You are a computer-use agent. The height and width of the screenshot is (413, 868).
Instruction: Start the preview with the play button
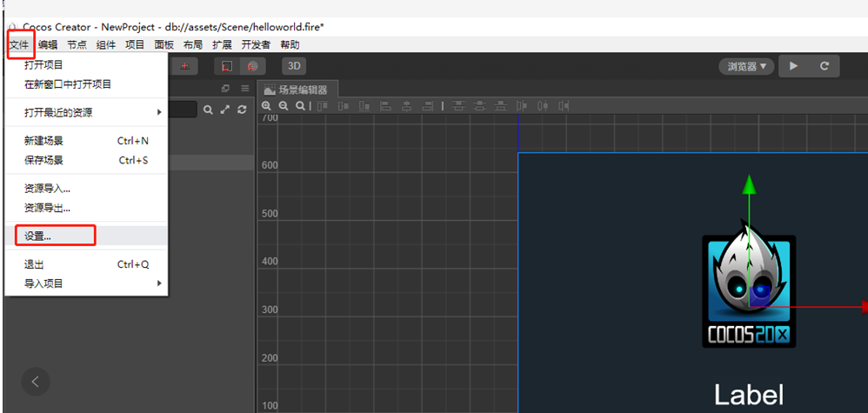pos(794,66)
